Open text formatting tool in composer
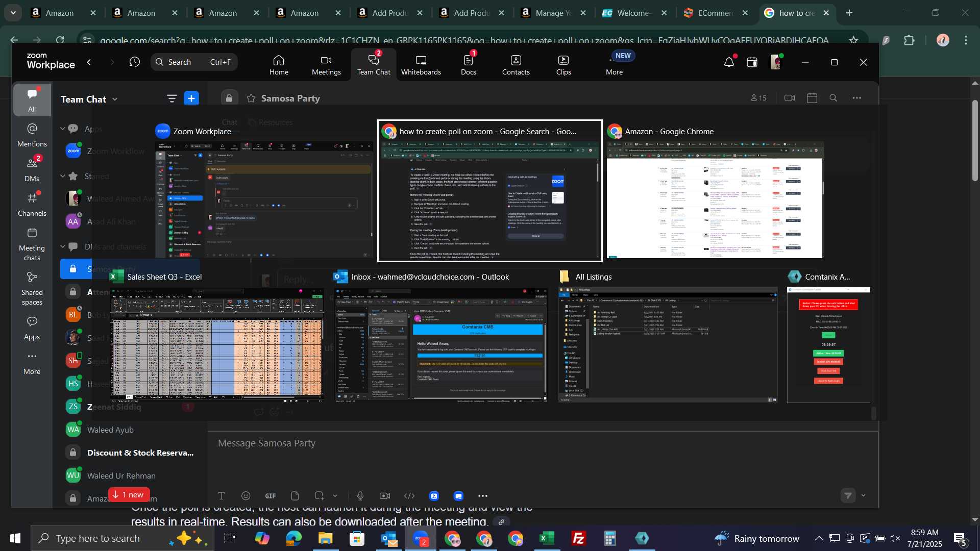Screen dimensions: 980x551 [222, 496]
